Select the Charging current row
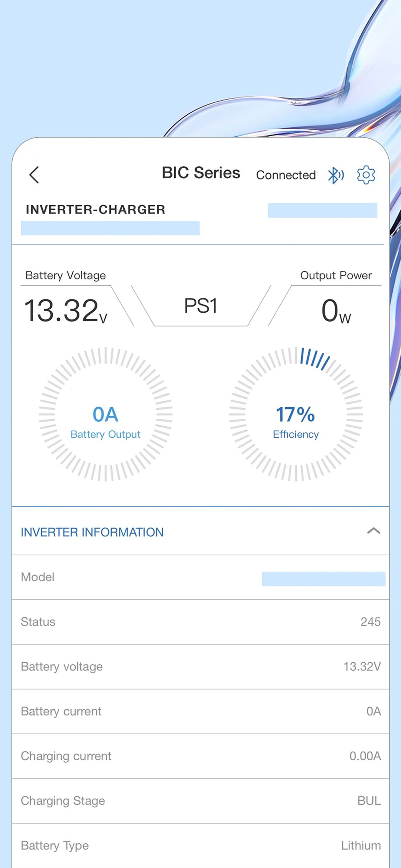Viewport: 401px width, 868px height. pos(200,756)
